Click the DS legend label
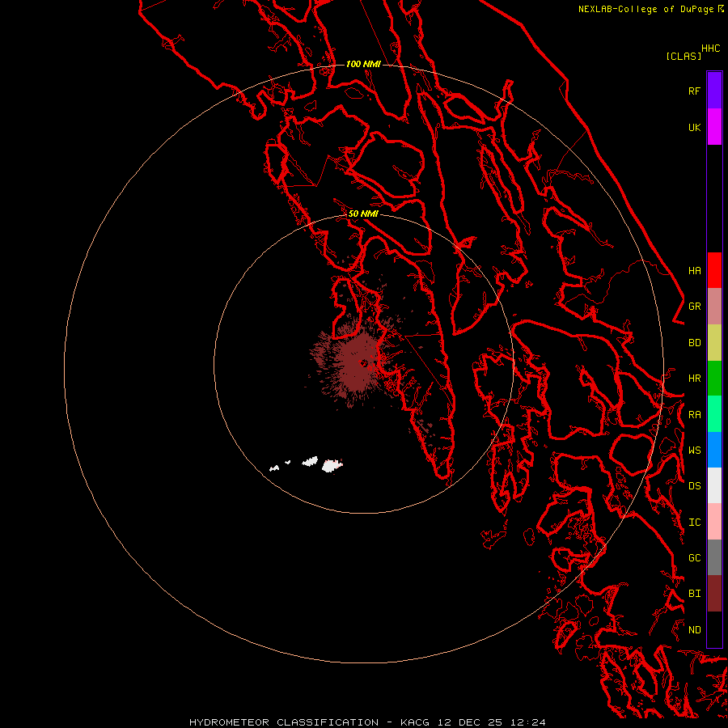Image resolution: width=728 pixels, height=728 pixels. 694,486
